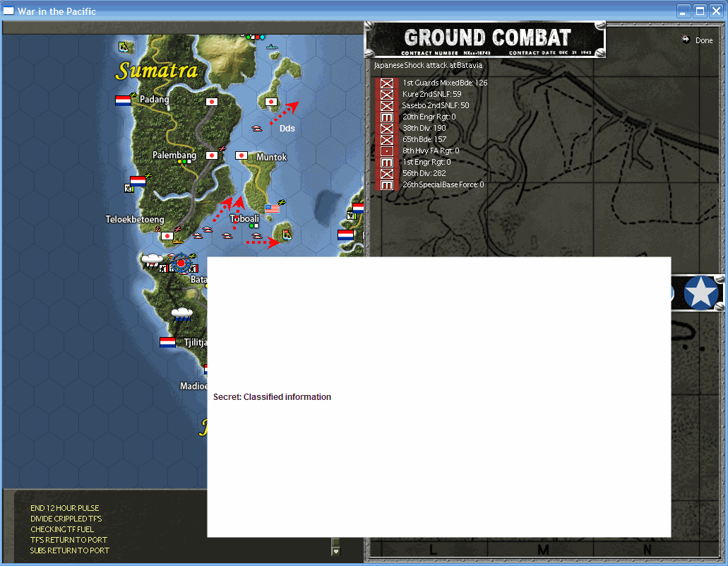
Task: Click the base icon on island northwest of Sumatra
Action: tap(123, 47)
